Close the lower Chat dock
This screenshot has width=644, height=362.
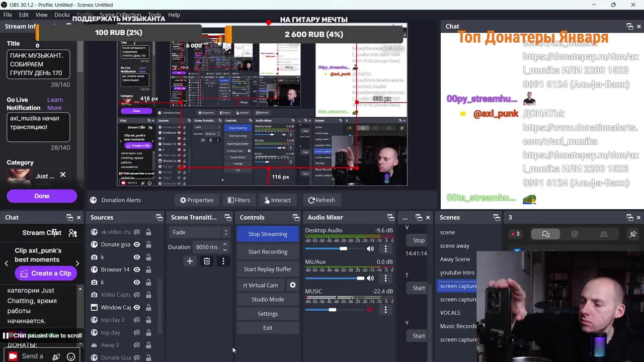tap(78, 218)
